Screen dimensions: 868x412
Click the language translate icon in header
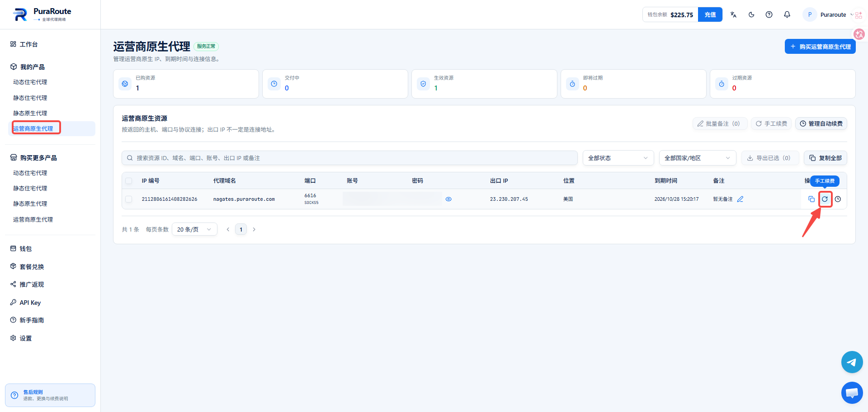pyautogui.click(x=733, y=14)
